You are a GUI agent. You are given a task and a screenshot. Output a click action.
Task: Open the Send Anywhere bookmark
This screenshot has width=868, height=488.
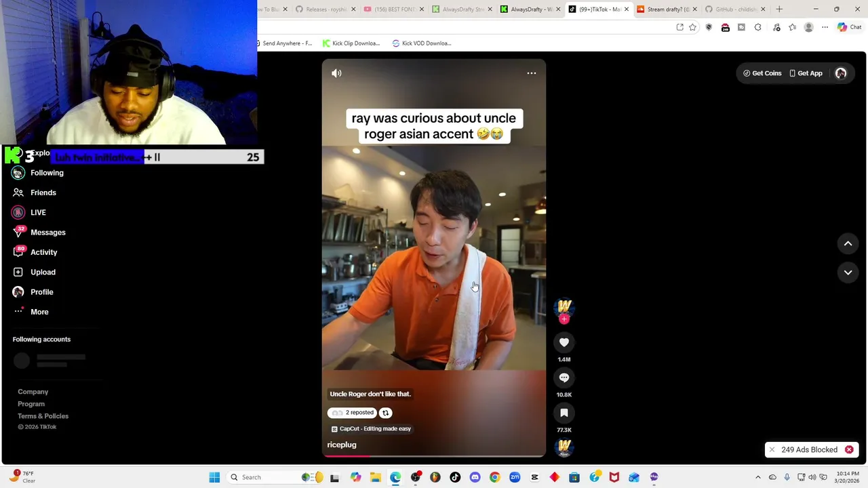[283, 43]
